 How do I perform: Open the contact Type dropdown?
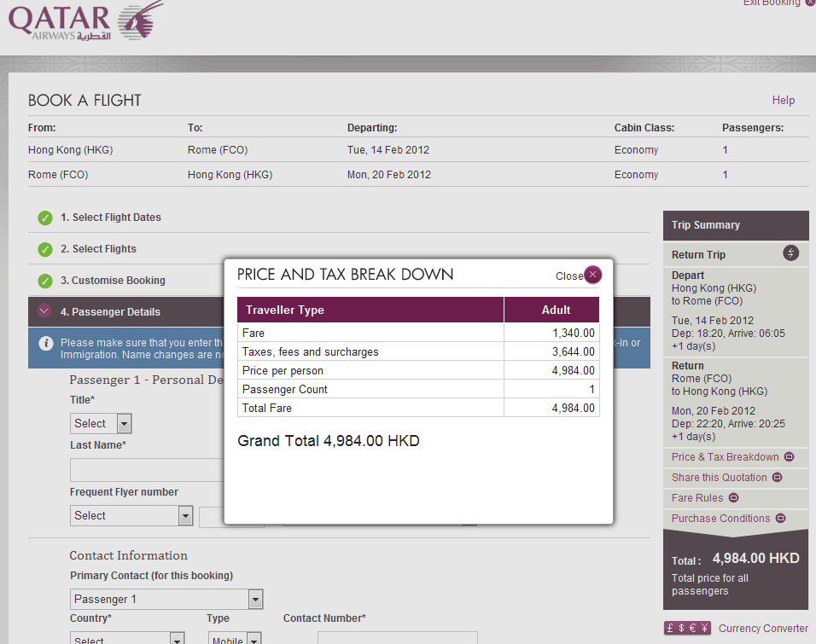(x=235, y=638)
